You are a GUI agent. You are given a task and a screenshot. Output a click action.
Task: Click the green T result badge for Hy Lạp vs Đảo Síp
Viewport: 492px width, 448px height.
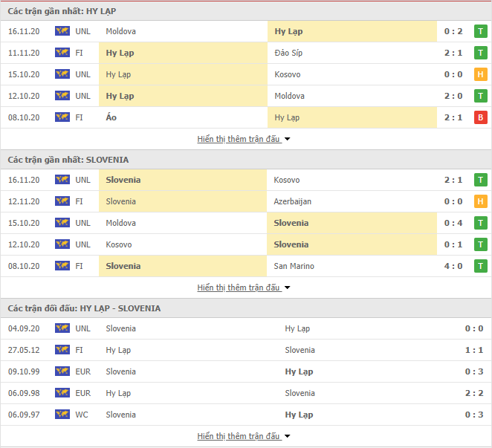480,53
